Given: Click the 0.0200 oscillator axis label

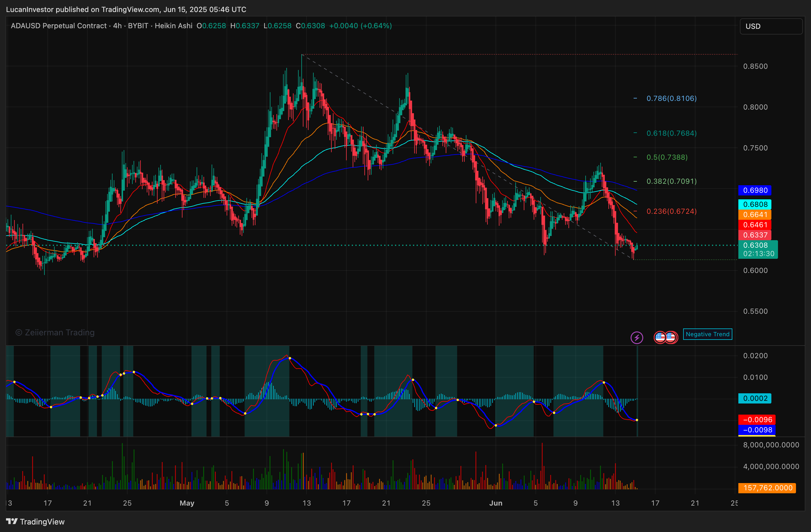Looking at the screenshot, I should [x=755, y=355].
